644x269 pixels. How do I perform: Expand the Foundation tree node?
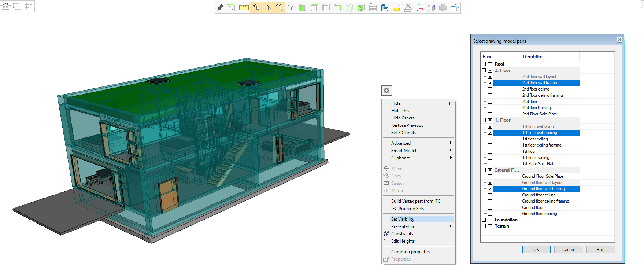pyautogui.click(x=484, y=220)
